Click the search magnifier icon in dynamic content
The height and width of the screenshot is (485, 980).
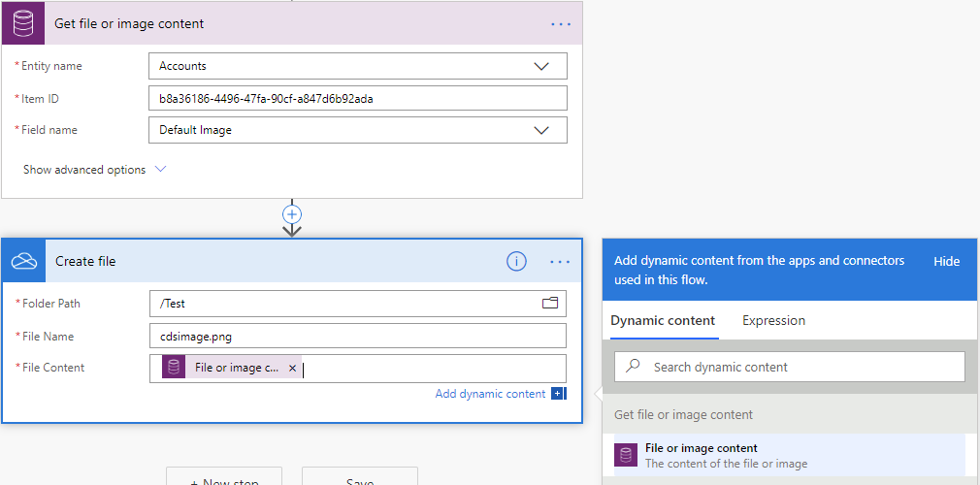pyautogui.click(x=634, y=367)
